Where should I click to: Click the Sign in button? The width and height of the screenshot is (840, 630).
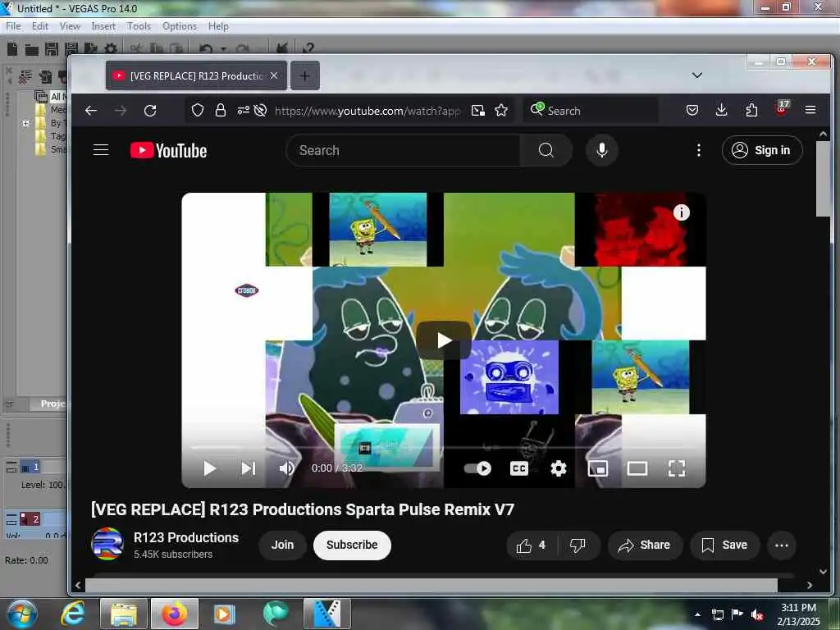[x=762, y=151]
